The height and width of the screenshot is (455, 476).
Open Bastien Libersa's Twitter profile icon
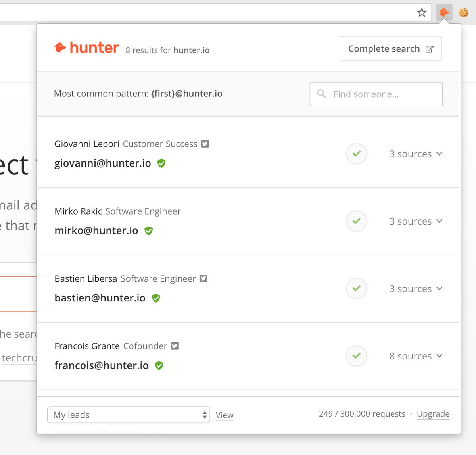click(203, 278)
